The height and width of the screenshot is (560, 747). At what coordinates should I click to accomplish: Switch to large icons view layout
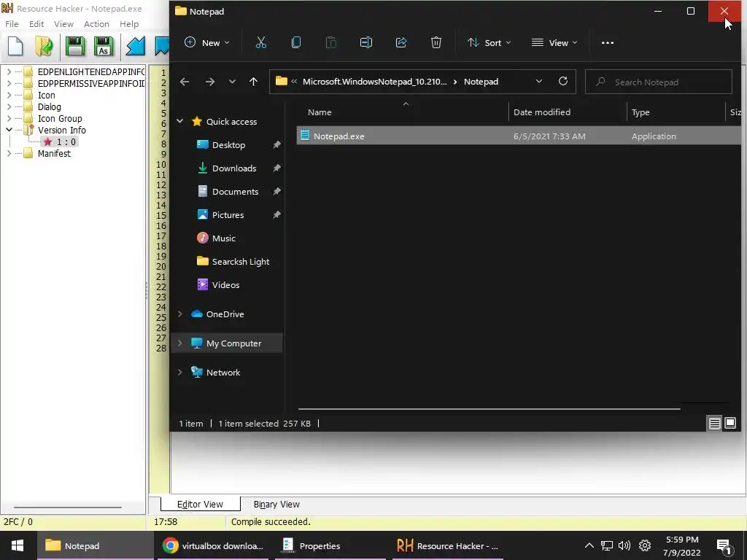coord(730,423)
